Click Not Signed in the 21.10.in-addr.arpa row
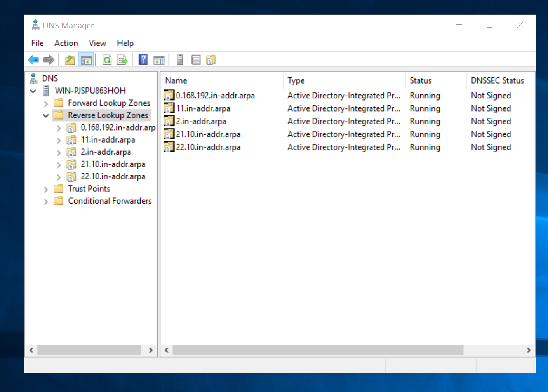The height and width of the screenshot is (392, 548). 491,134
